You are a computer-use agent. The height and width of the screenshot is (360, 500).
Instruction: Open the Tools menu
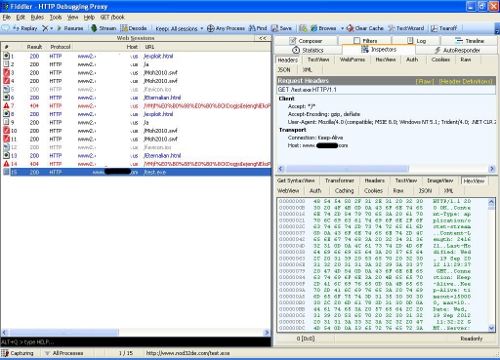click(56, 17)
